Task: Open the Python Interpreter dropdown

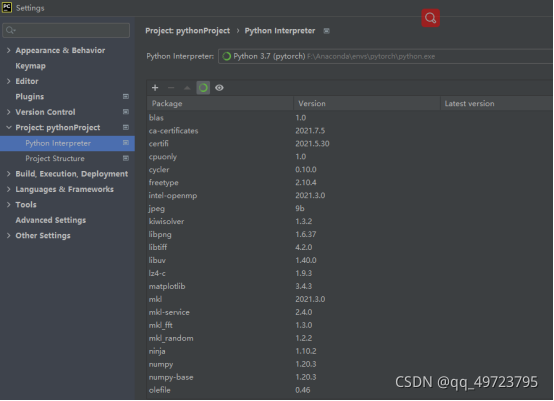Action: 385,57
